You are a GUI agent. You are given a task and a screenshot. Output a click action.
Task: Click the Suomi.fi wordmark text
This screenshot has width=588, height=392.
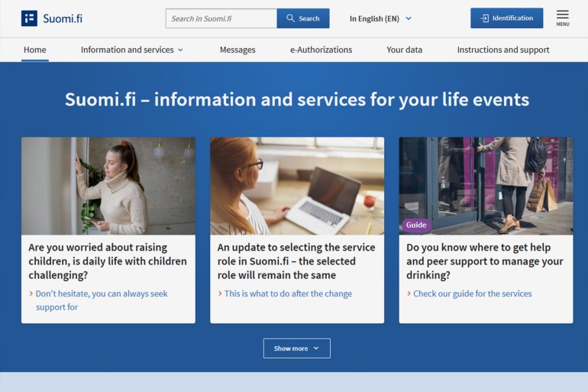[63, 19]
